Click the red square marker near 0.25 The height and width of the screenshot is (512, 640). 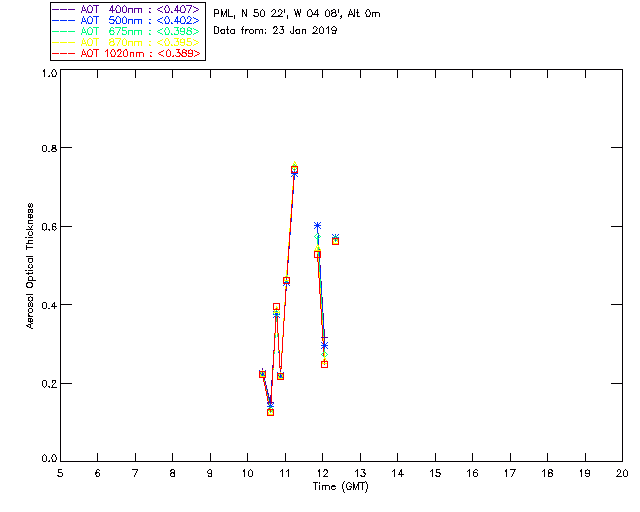click(324, 364)
